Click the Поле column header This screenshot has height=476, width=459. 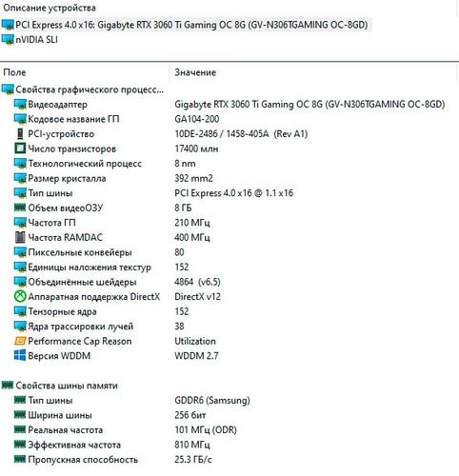(x=14, y=72)
